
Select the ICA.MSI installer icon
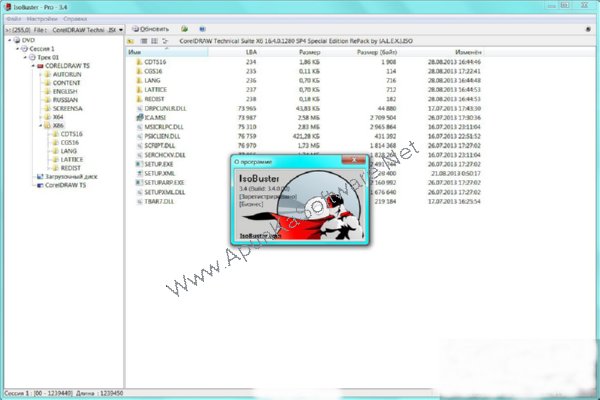pos(140,118)
